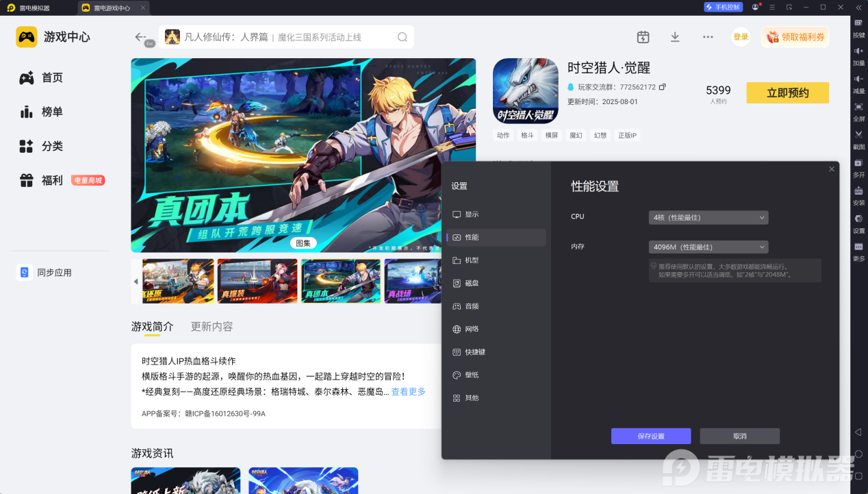868x494 pixels.
Task: Click the search input field
Action: coord(286,37)
